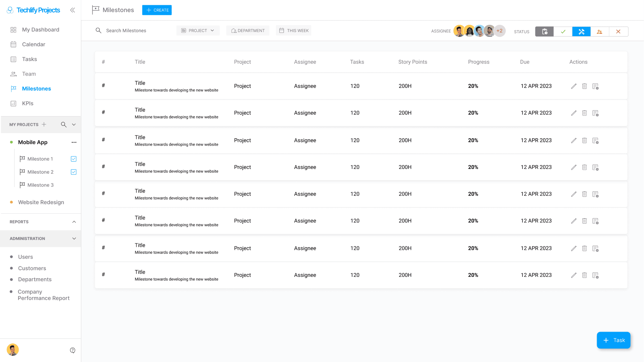Open Mobile App three-dot options menu

[74, 142]
